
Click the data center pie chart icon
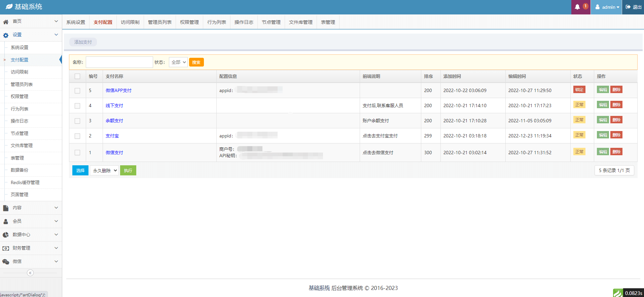point(6,235)
